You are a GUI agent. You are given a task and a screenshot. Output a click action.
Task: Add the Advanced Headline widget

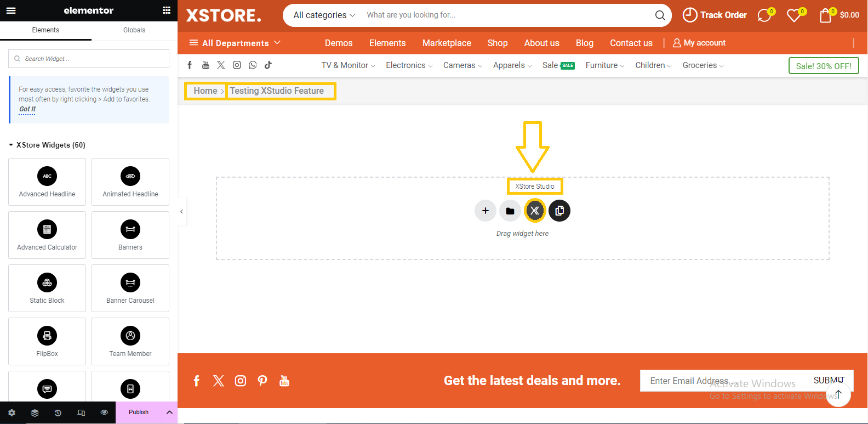tap(47, 182)
